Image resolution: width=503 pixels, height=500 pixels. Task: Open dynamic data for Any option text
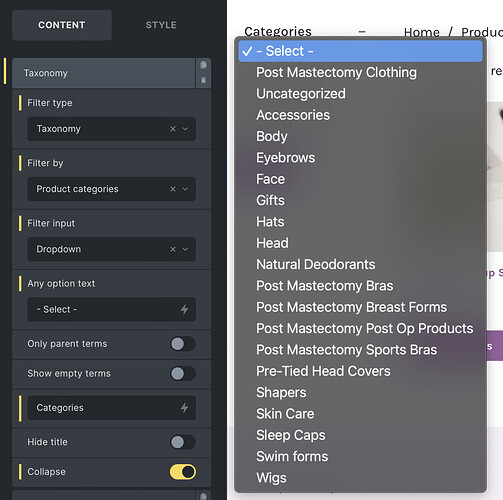click(184, 309)
